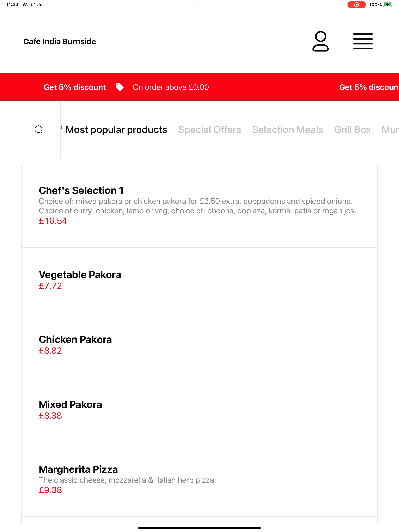This screenshot has height=532, width=399.
Task: Switch to the Special Offers tab
Action: coord(209,130)
